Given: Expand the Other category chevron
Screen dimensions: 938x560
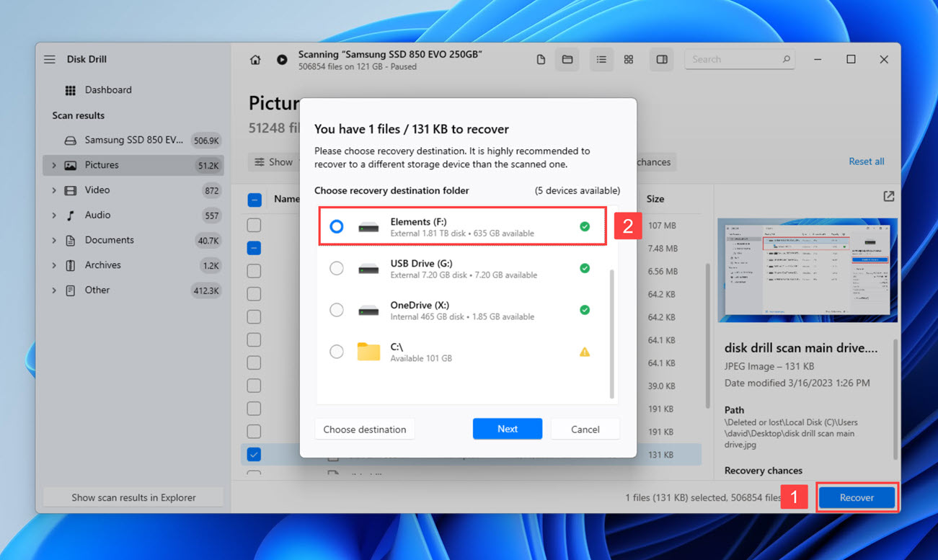Looking at the screenshot, I should pyautogui.click(x=54, y=290).
